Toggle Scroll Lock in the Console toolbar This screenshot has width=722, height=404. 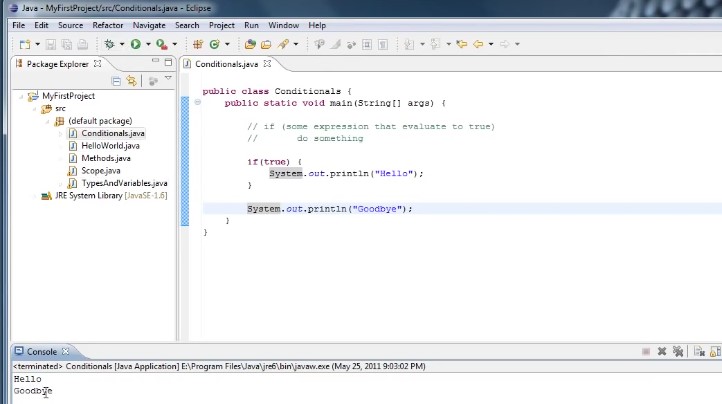[716, 351]
